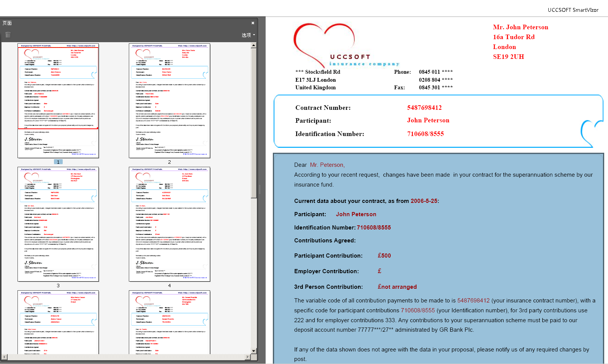Select page 1 thumbnail
608x364 pixels.
click(x=58, y=101)
